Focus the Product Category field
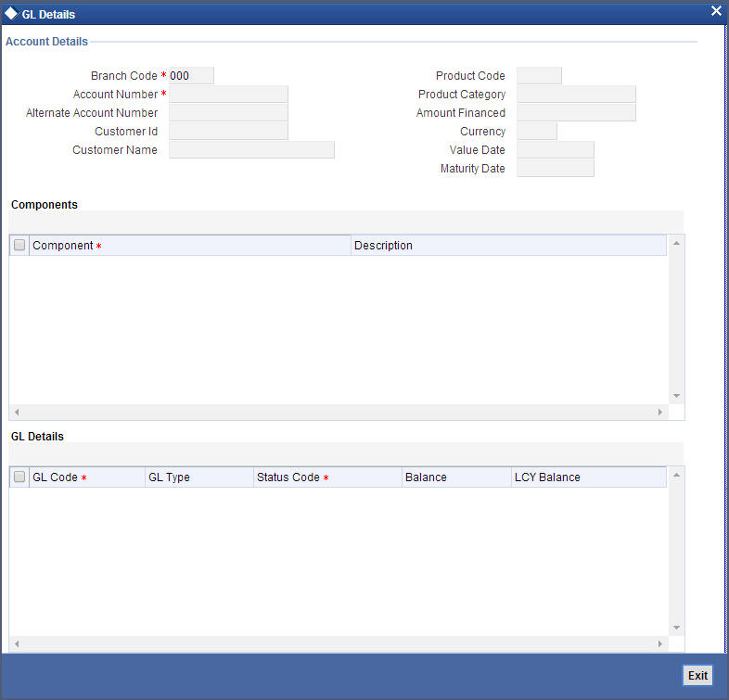The image size is (729, 700). coord(576,95)
